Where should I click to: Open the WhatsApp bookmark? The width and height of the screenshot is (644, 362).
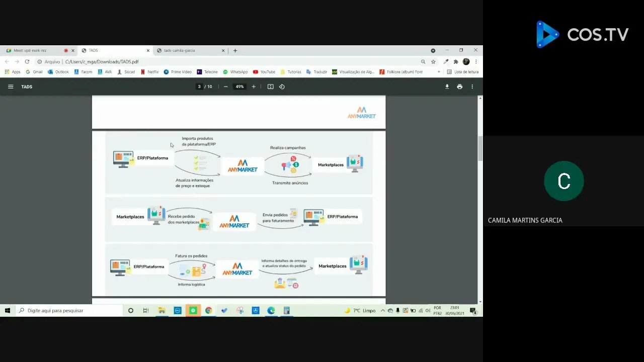click(x=235, y=72)
